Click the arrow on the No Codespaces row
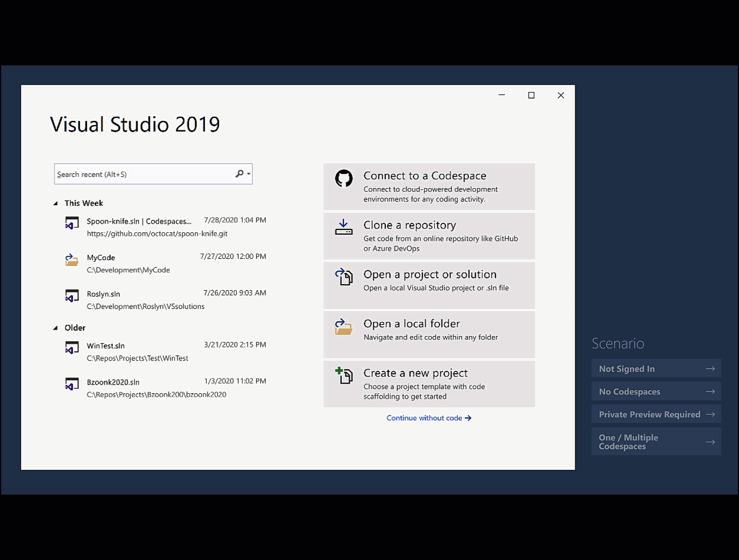Image resolution: width=739 pixels, height=560 pixels. (710, 391)
